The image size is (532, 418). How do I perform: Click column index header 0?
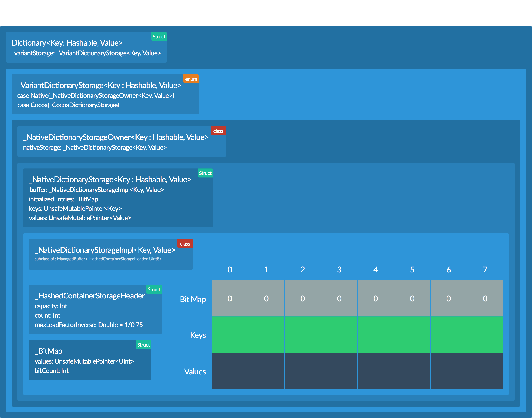230,270
